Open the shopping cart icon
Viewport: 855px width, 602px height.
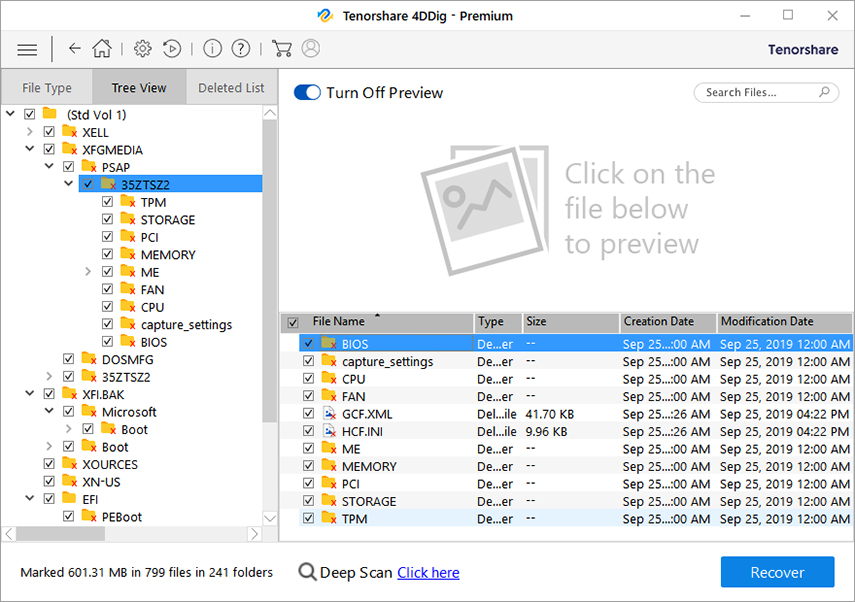(x=281, y=49)
